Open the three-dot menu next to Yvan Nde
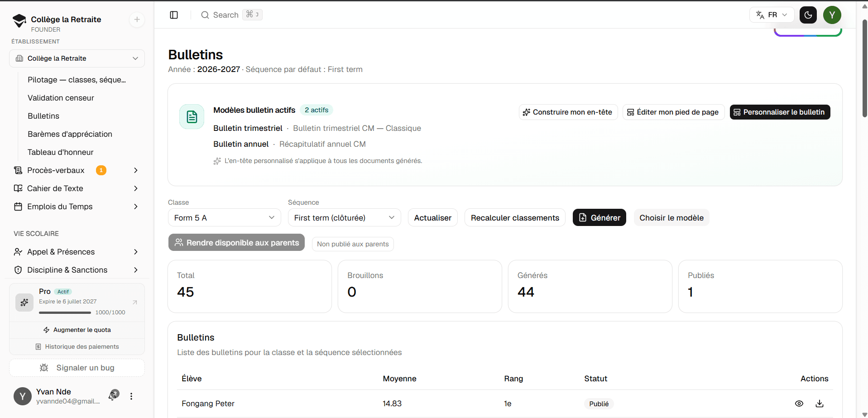Image resolution: width=868 pixels, height=418 pixels. [131, 396]
